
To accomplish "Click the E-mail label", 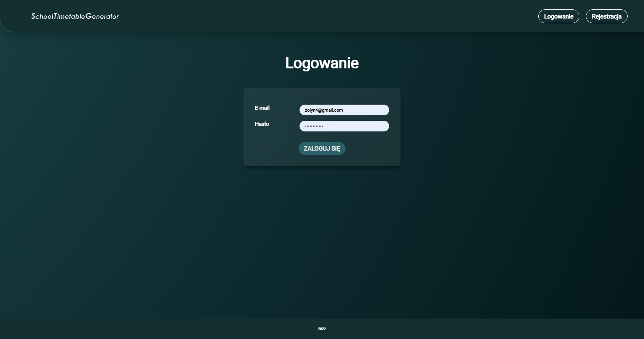I will [x=262, y=108].
